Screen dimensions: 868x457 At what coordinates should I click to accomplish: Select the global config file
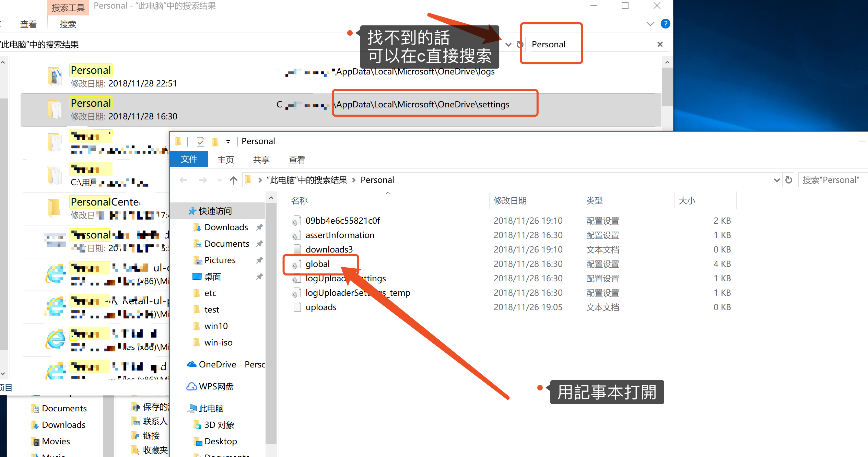tap(317, 264)
